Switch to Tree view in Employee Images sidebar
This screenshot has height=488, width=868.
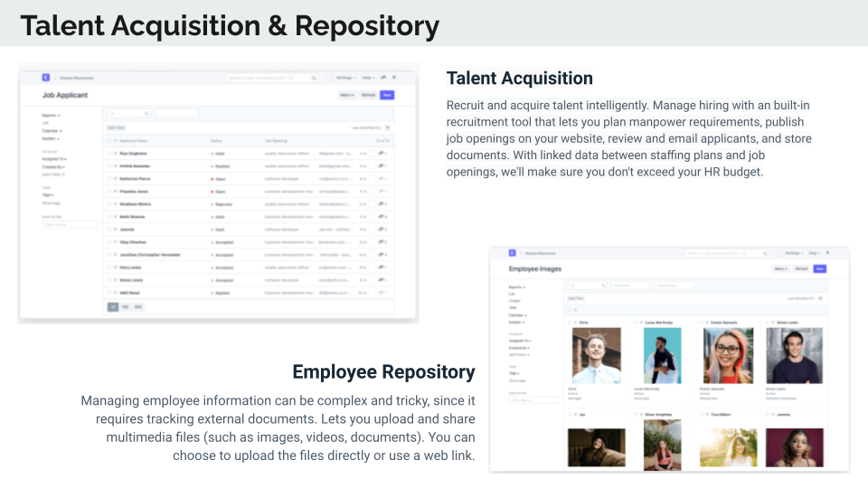pos(512,307)
